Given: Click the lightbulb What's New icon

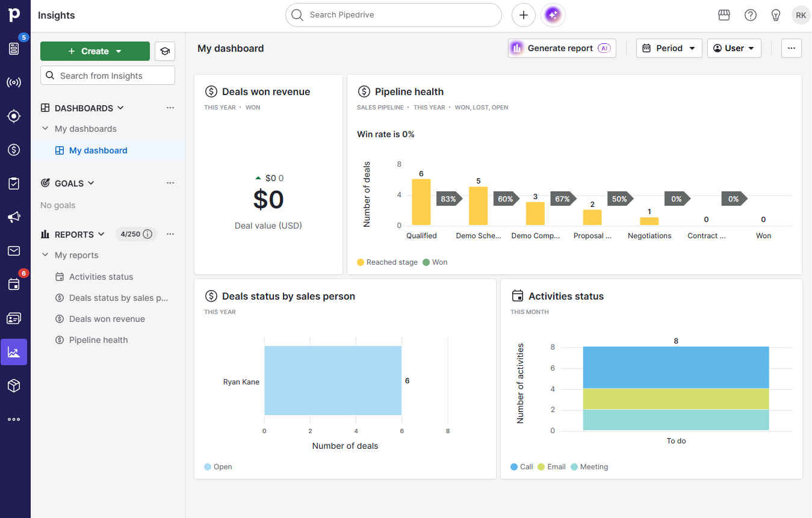Looking at the screenshot, I should [775, 15].
